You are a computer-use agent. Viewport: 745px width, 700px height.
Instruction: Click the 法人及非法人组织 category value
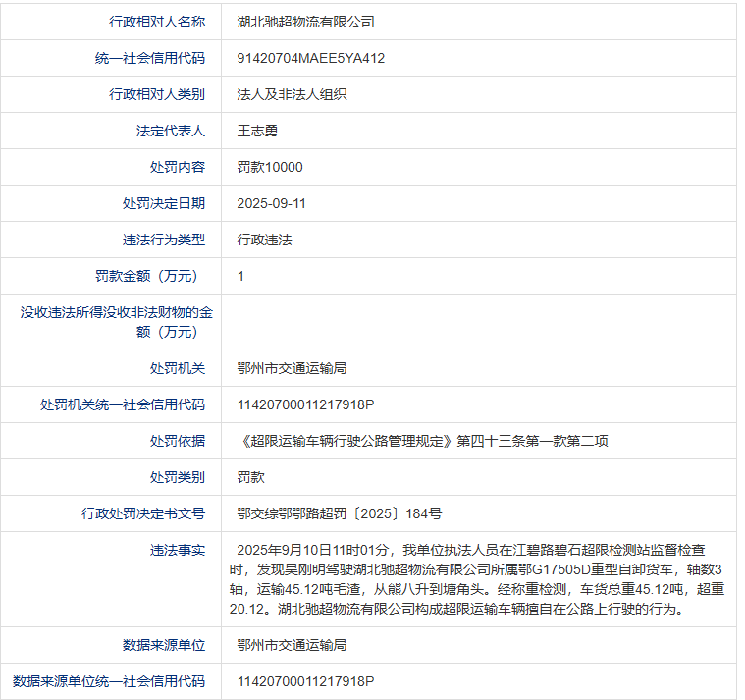point(292,94)
